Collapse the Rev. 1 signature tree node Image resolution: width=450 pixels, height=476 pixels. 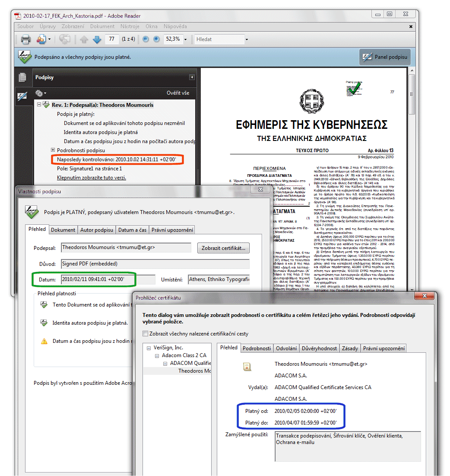click(39, 105)
